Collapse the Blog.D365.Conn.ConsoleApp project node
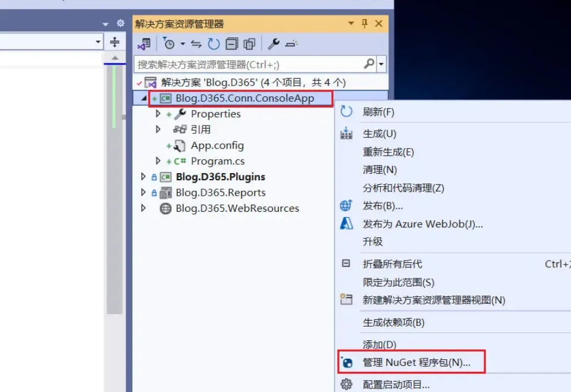 tap(144, 98)
